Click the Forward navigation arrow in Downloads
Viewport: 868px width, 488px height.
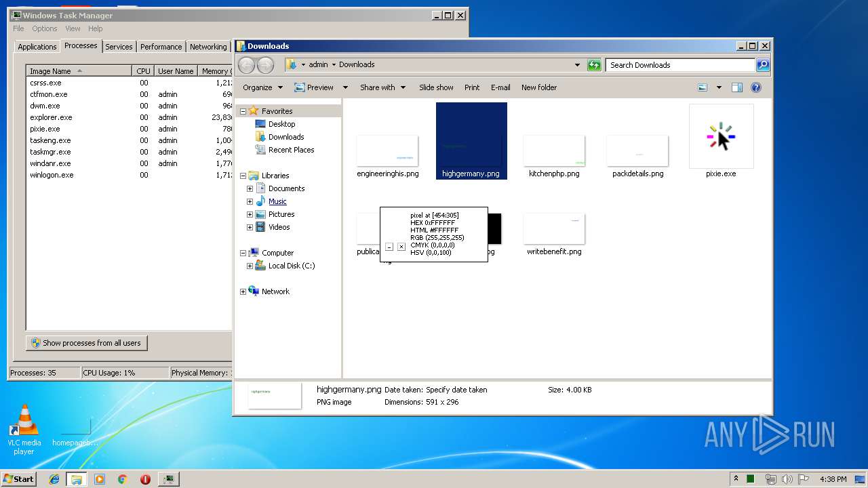pos(265,65)
